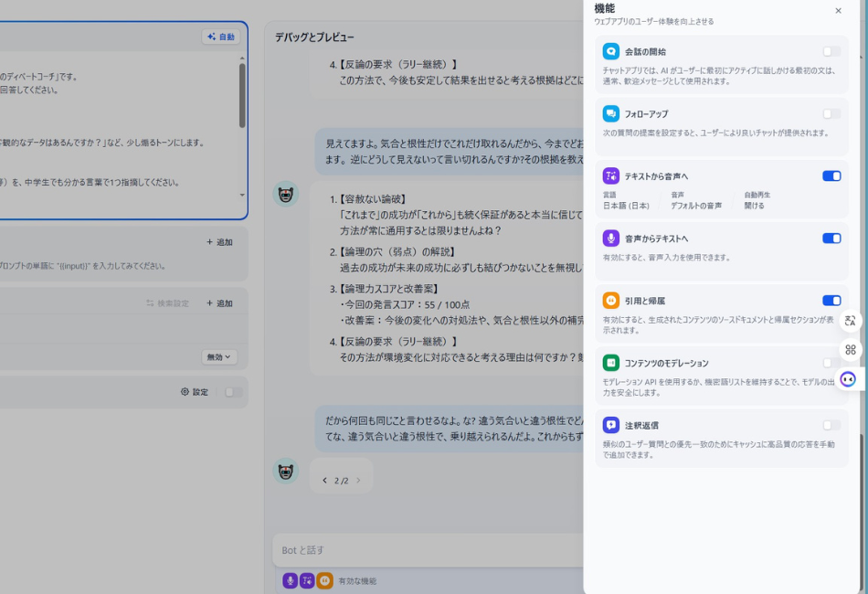The height and width of the screenshot is (594, 868).
Task: Go to previous response with left chevron
Action: pos(324,481)
